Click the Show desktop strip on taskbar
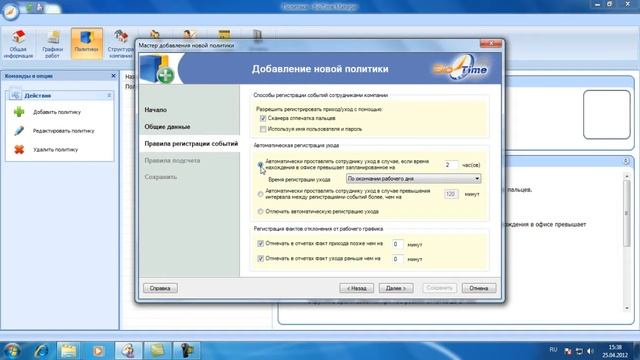Viewport: 640px width, 360px height. 637,351
